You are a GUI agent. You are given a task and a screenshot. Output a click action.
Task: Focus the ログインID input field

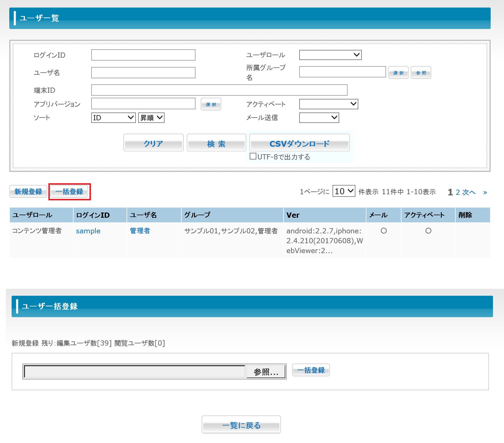pyautogui.click(x=143, y=55)
